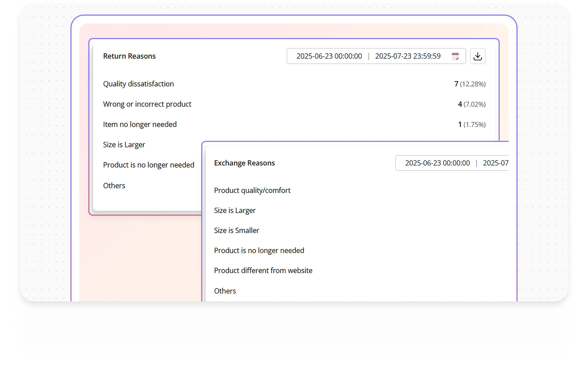Click the Exchange Reasons heading
This screenshot has height=373, width=588.
[244, 163]
